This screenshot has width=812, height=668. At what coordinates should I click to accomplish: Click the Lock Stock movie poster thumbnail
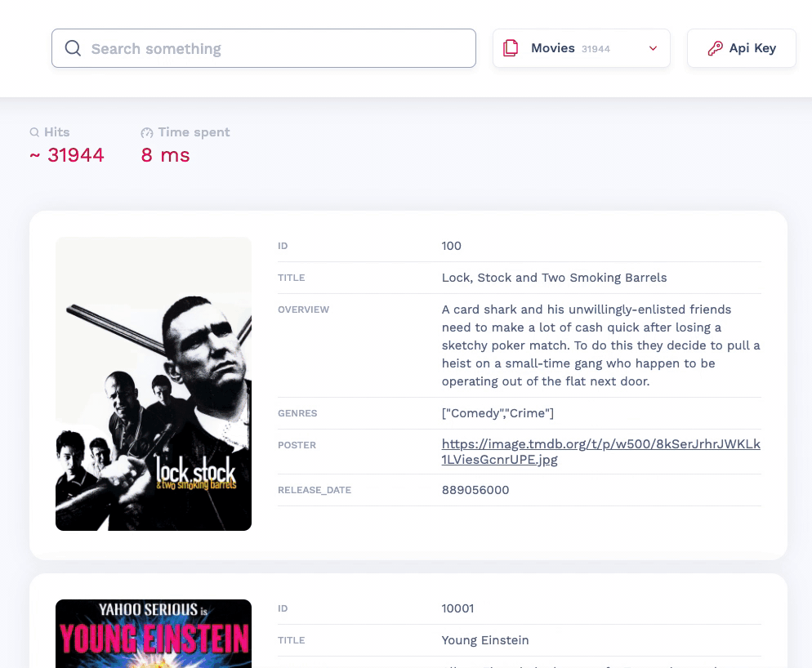click(x=153, y=383)
